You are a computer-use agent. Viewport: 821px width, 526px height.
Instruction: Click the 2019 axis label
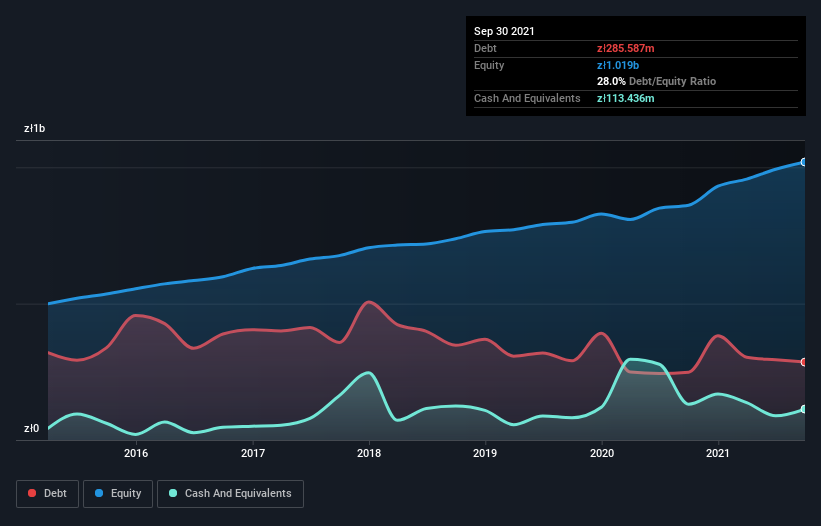(485, 453)
